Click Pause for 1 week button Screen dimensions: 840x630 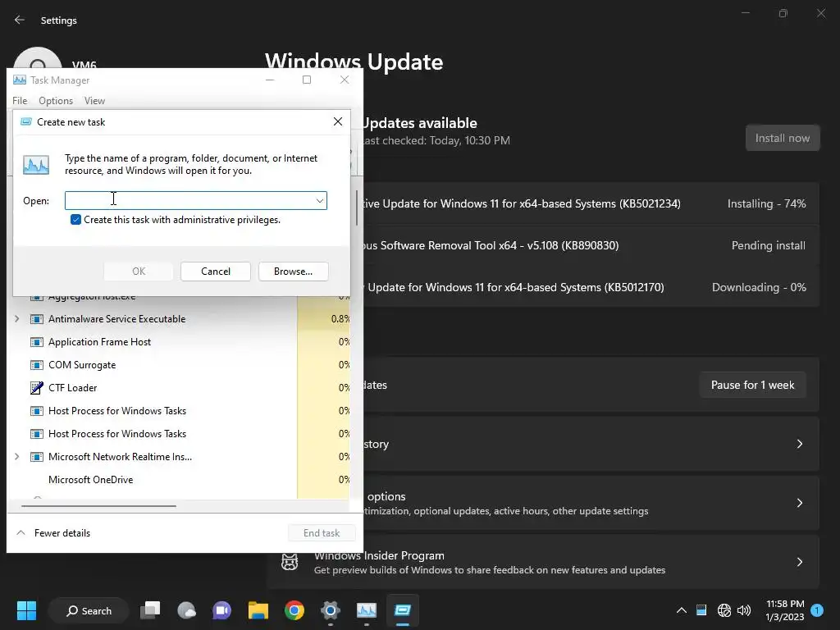[752, 385]
